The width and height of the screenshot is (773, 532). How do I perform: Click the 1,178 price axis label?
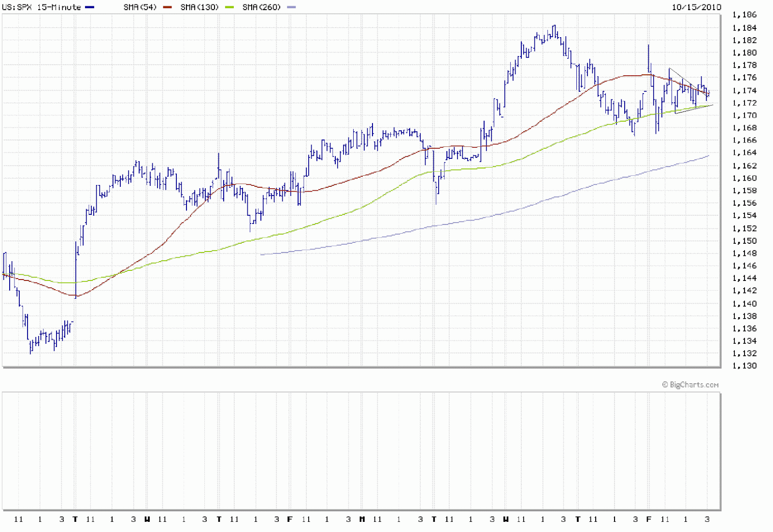click(744, 65)
